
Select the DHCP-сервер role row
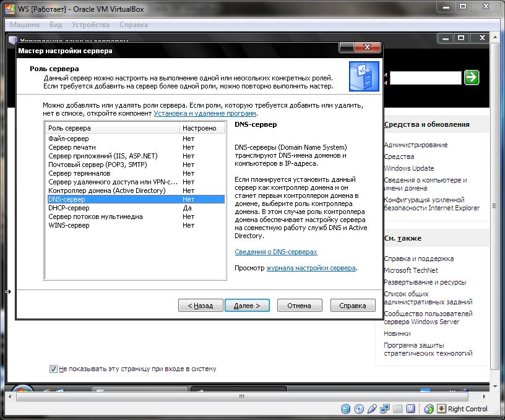tap(136, 208)
